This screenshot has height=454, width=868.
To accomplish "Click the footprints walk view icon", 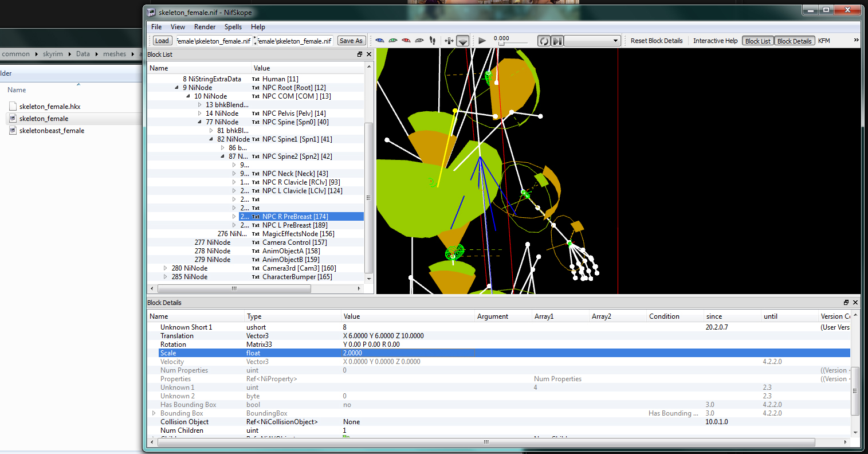I will [x=433, y=41].
